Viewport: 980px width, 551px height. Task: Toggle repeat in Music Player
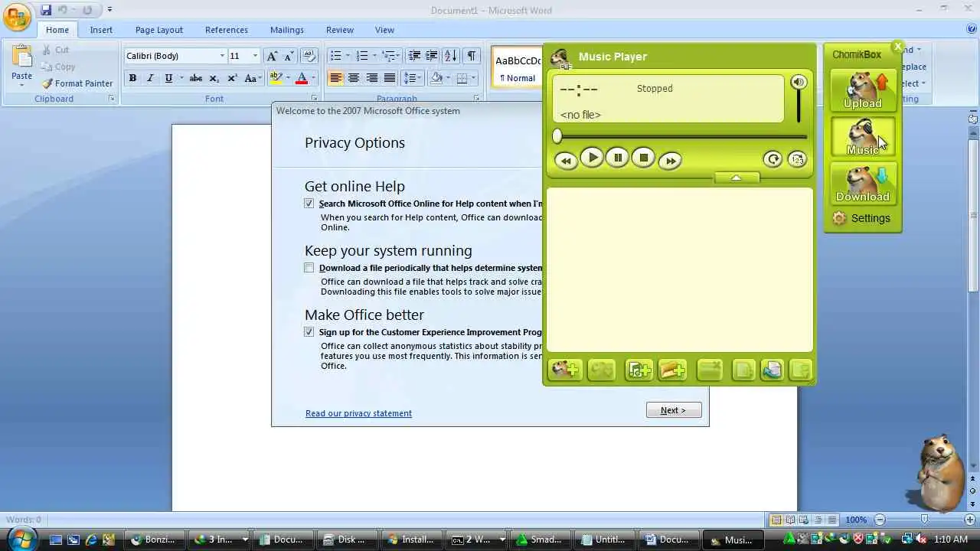click(x=773, y=159)
